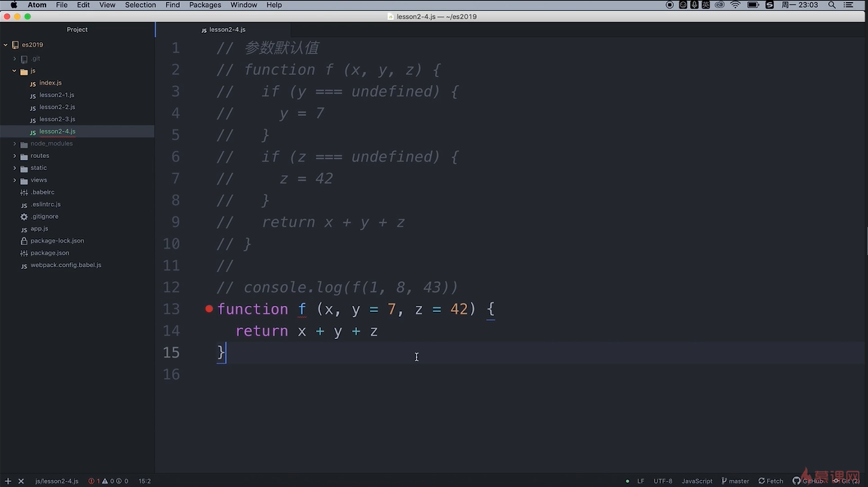Screen dimensions: 868x487
Task: Expand the static folder
Action: pos(15,168)
